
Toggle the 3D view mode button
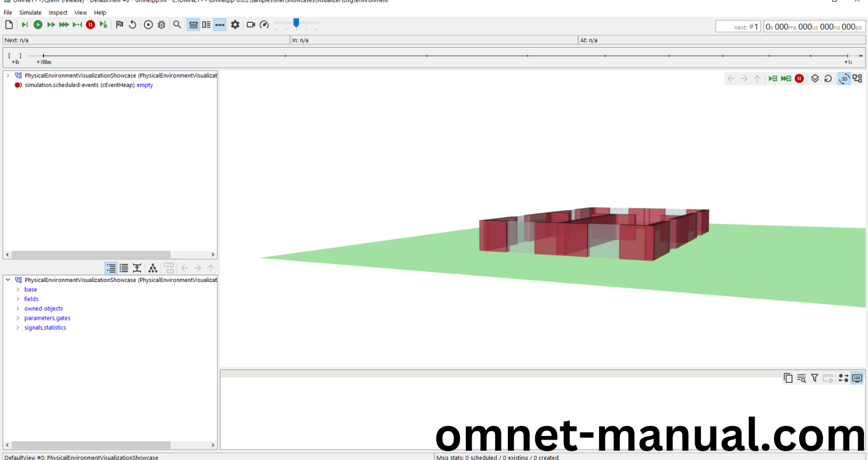[x=844, y=78]
